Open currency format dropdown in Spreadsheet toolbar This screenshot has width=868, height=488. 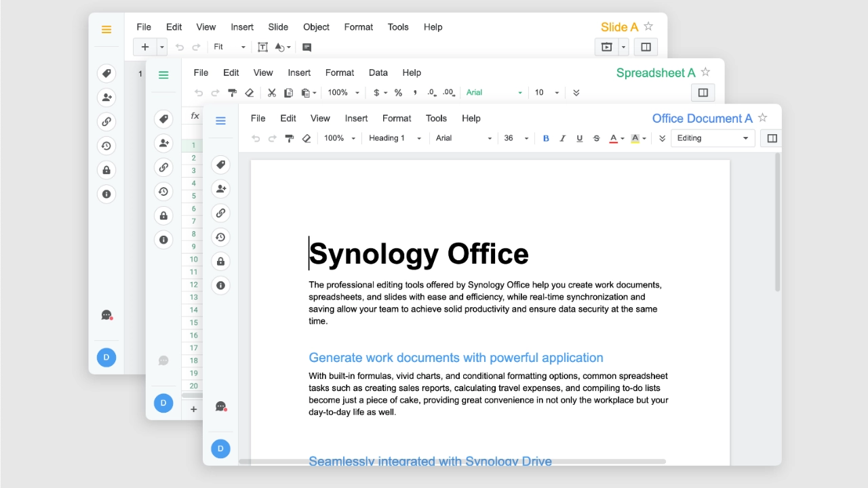pos(380,93)
